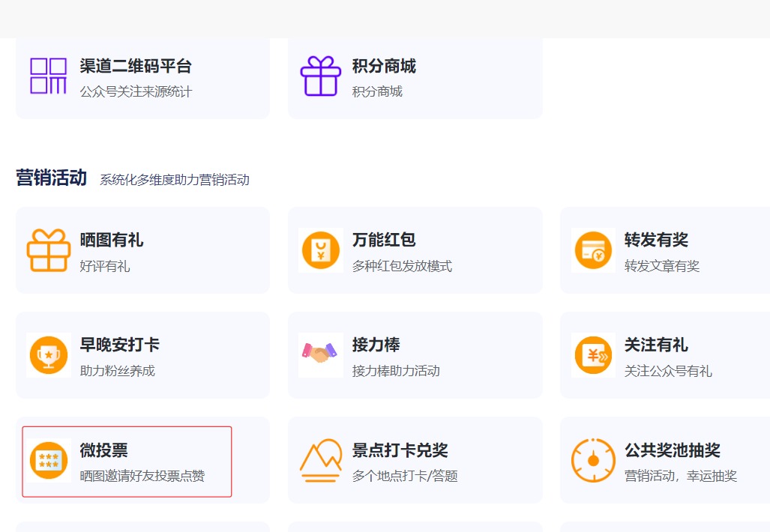Open the 万能红包 title

point(384,240)
